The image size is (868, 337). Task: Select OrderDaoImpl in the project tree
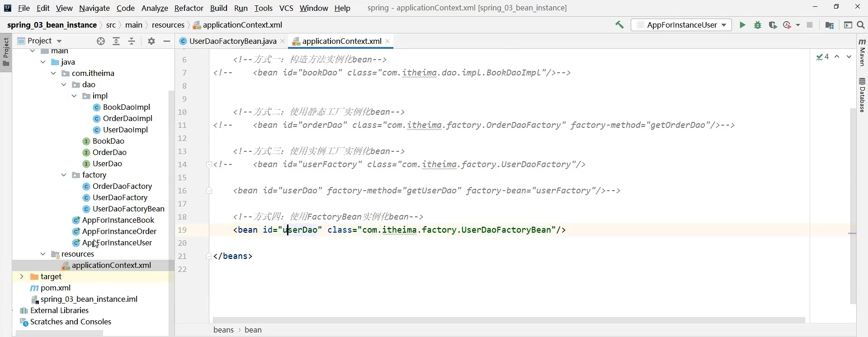pyautogui.click(x=127, y=118)
